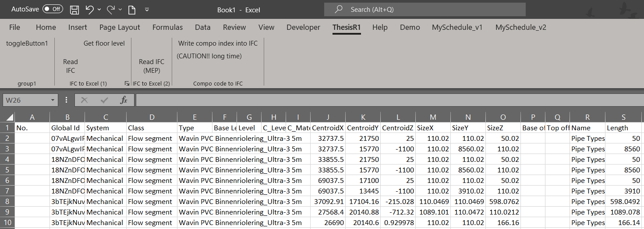Viewport: 644px width, 229px height.
Task: Open the Help tab
Action: click(380, 27)
